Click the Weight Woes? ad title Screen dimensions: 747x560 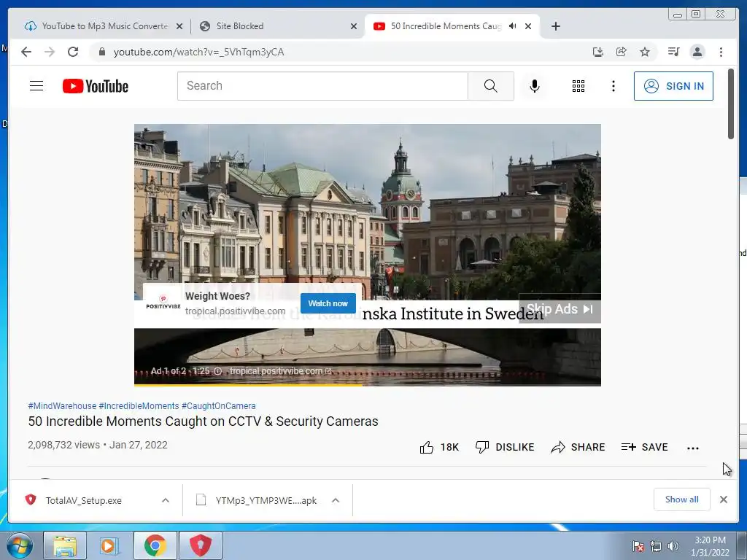click(217, 296)
